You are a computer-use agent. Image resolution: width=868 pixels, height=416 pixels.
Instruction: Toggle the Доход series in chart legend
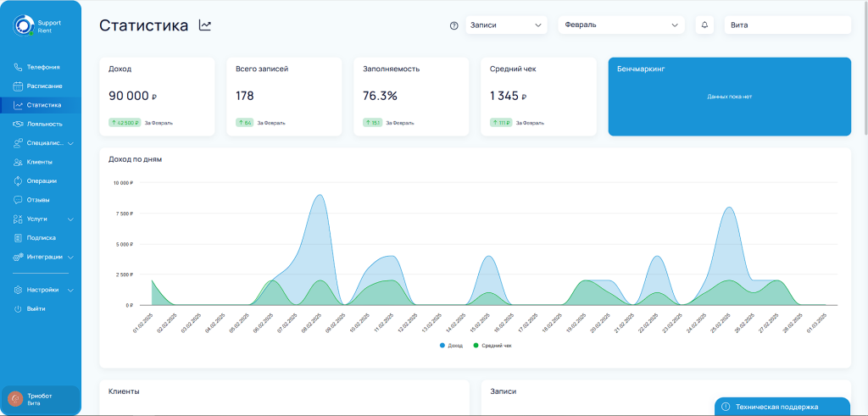click(453, 346)
